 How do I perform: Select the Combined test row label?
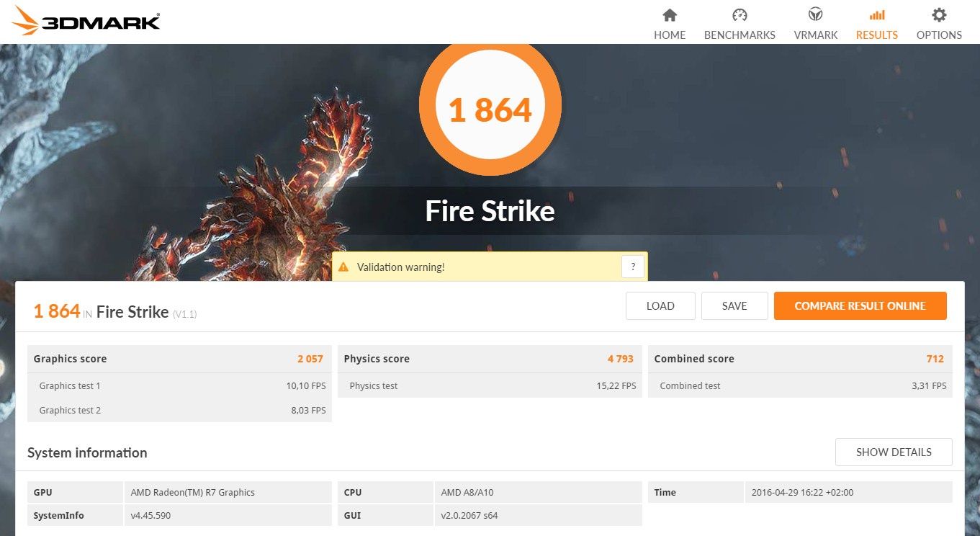[690, 386]
